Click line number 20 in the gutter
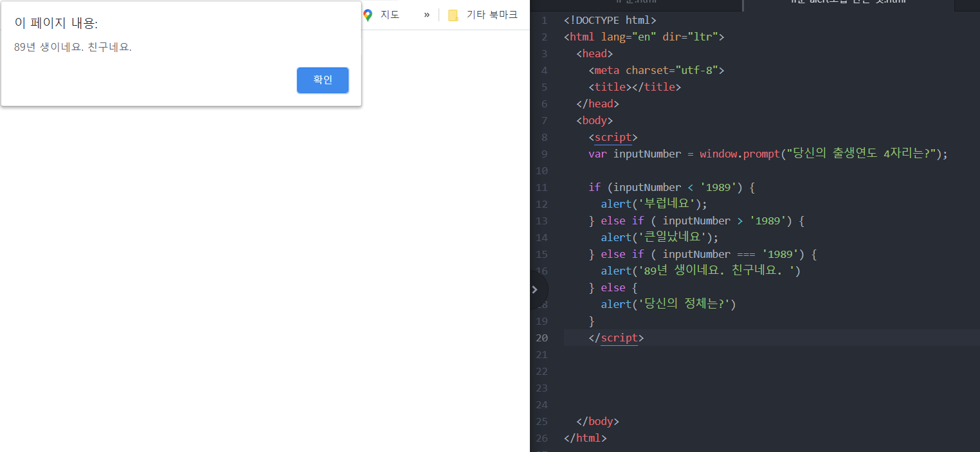The width and height of the screenshot is (980, 452). [541, 338]
